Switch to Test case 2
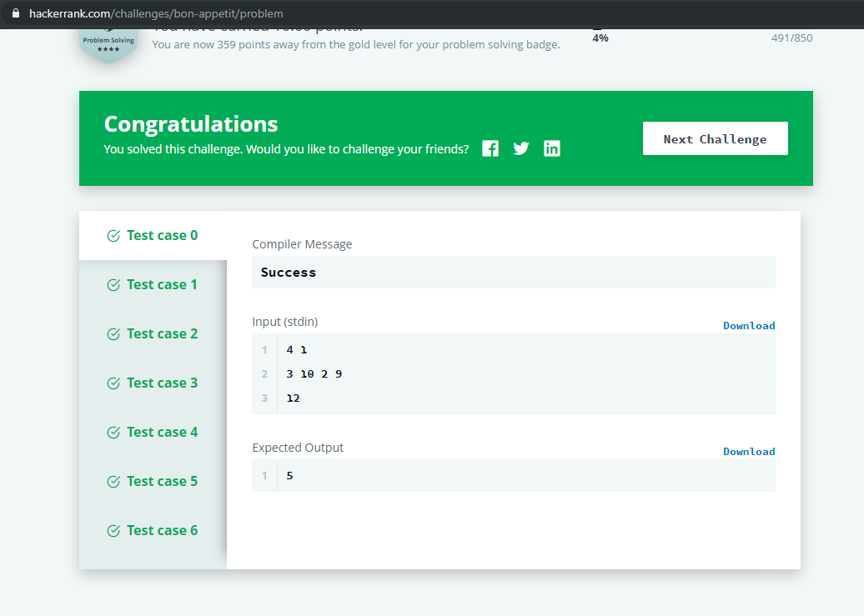The width and height of the screenshot is (864, 616). click(x=153, y=334)
